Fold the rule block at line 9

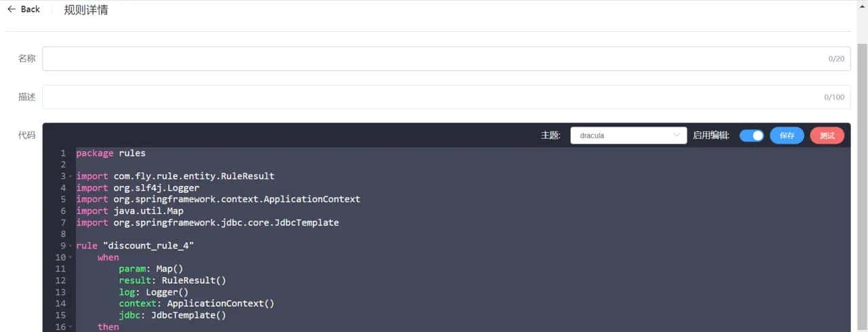[x=71, y=246]
